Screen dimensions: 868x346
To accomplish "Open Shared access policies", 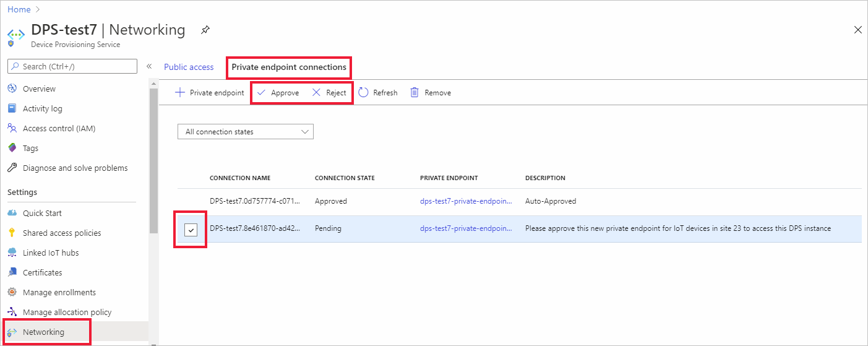I will pyautogui.click(x=62, y=233).
